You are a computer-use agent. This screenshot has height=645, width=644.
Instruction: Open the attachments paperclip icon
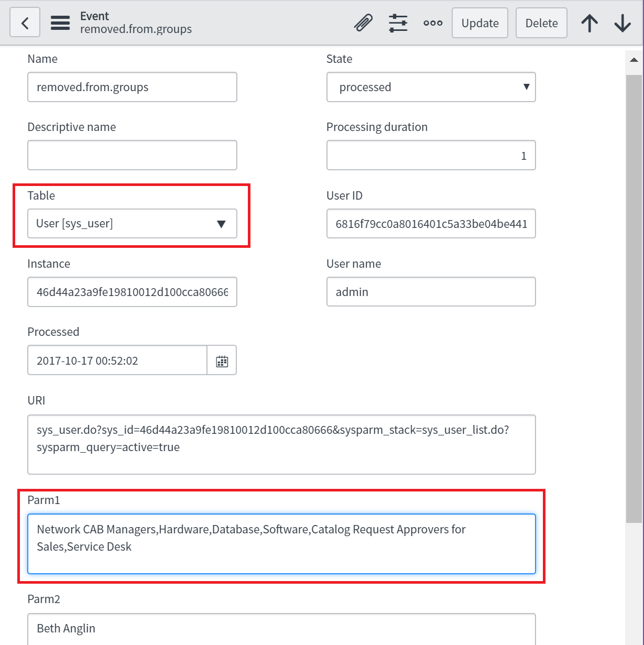point(363,23)
